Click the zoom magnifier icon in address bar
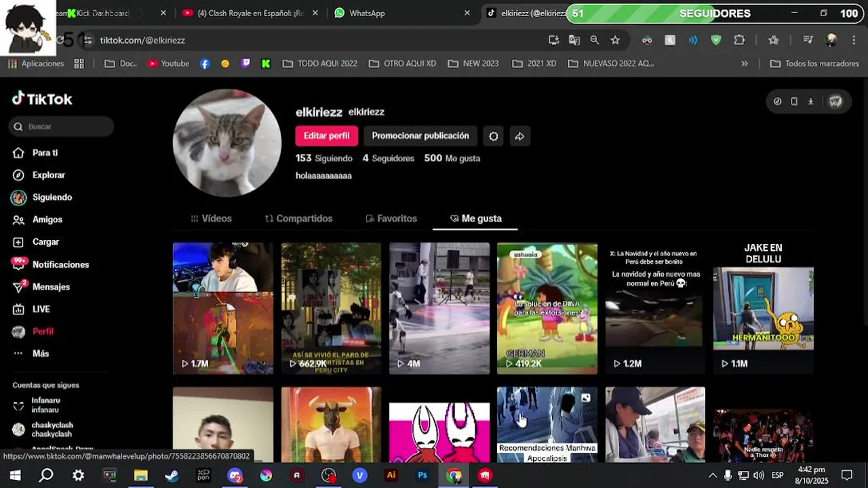This screenshot has width=868, height=488. point(595,40)
